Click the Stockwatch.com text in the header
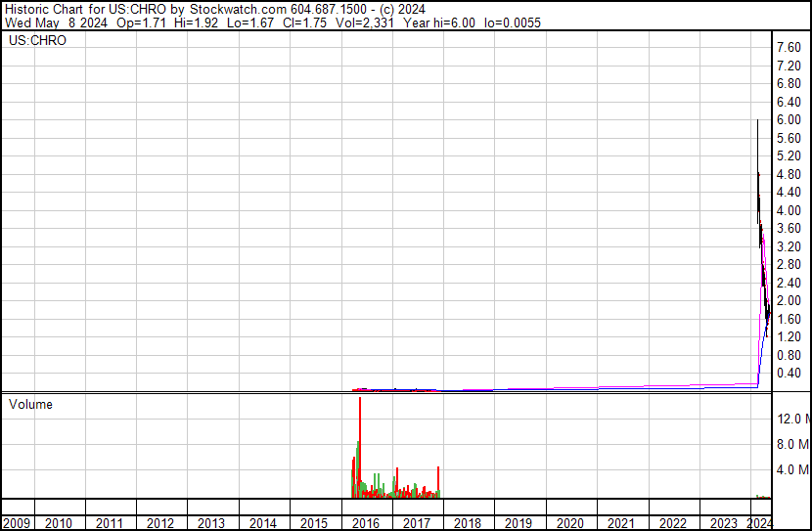The image size is (812, 531). tap(237, 9)
